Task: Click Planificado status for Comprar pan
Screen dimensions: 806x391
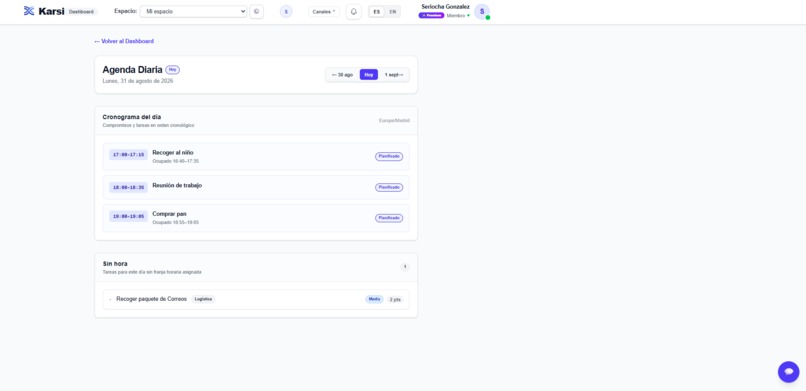Action: coord(389,218)
